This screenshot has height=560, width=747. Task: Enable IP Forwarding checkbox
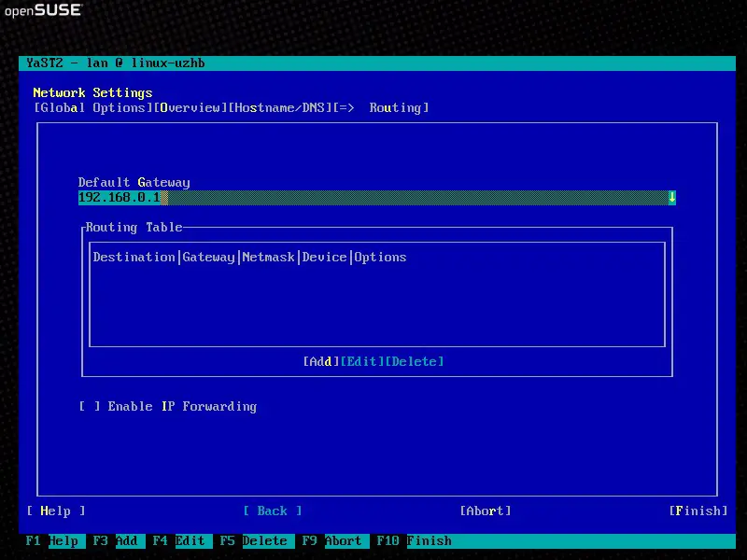tap(89, 407)
